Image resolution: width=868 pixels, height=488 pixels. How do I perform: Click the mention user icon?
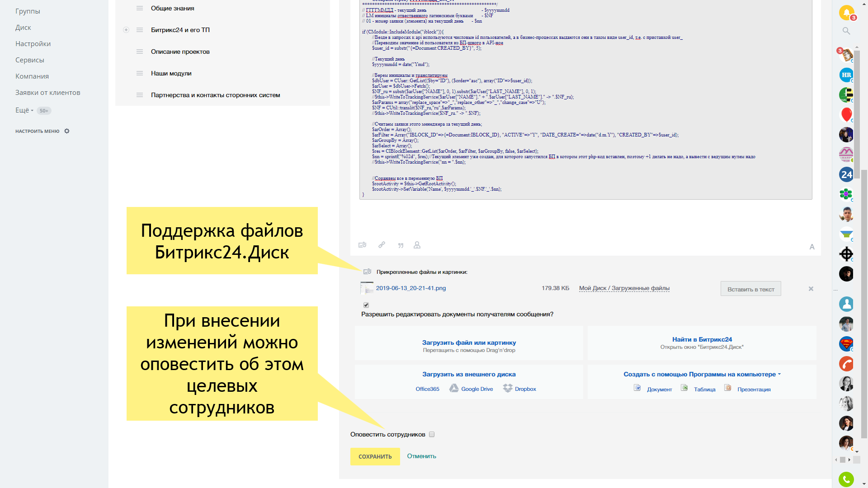pyautogui.click(x=417, y=245)
